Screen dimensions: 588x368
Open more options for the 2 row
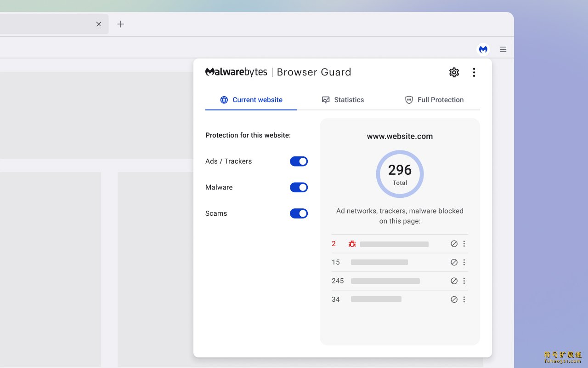pos(464,244)
